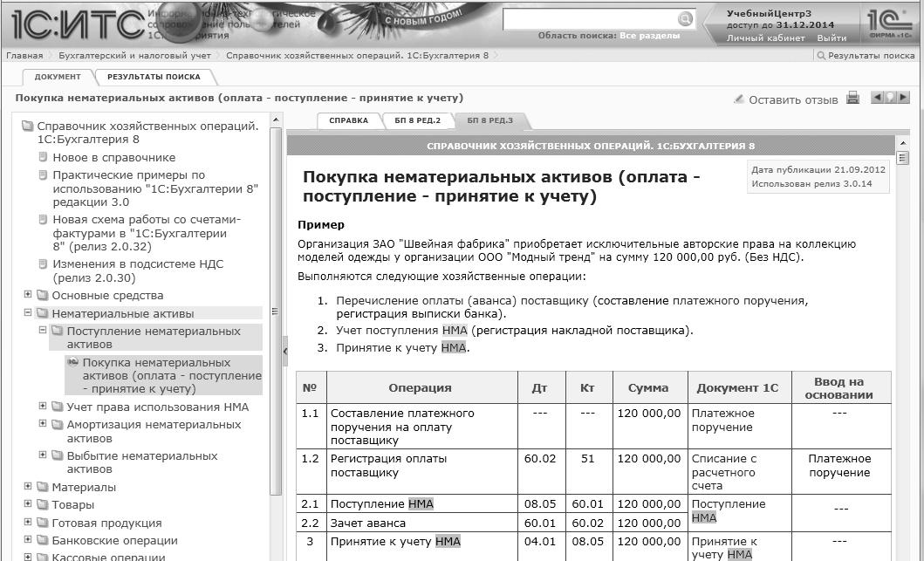
Task: Go to previous highlighted match arrow
Action: click(x=877, y=97)
